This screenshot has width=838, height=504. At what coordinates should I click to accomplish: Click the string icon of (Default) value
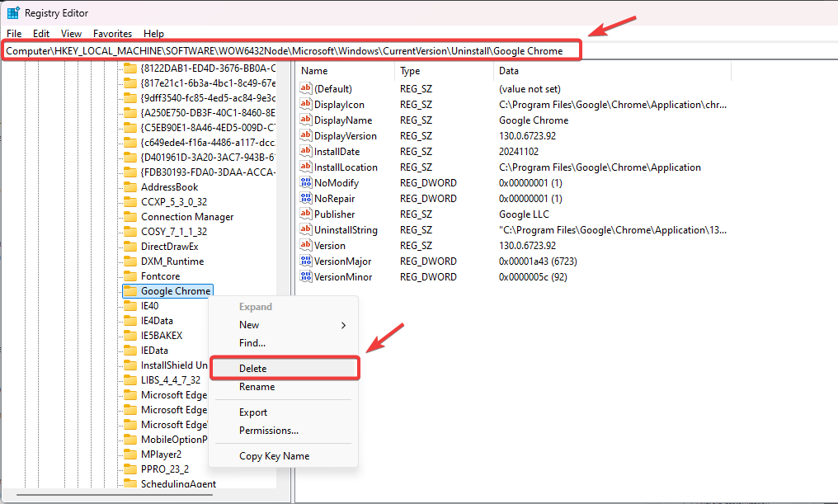coord(306,88)
